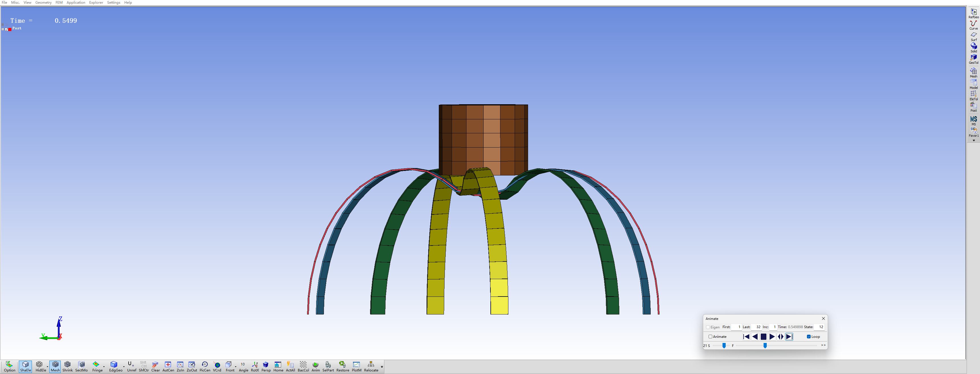
Task: Switch to perspective view with Persp
Action: [266, 366]
